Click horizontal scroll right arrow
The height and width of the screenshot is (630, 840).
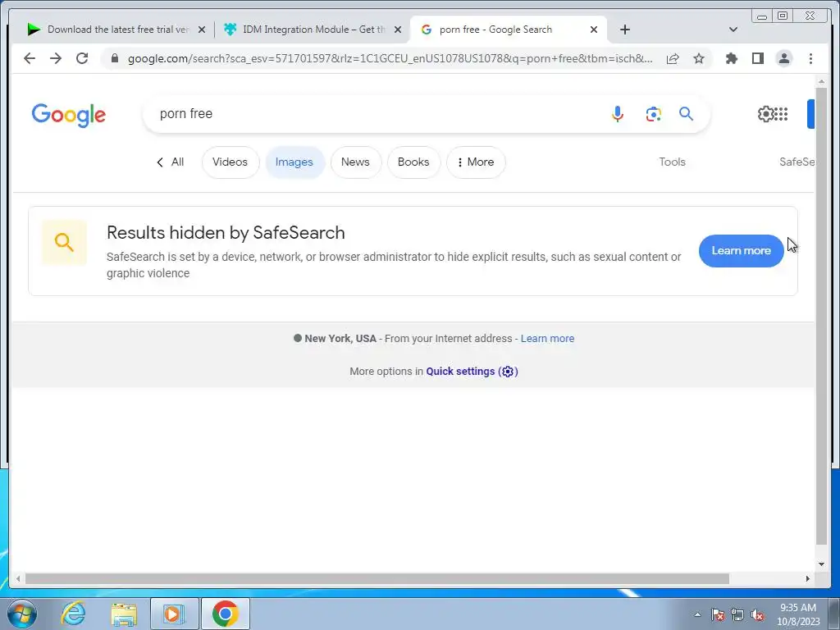pos(808,578)
